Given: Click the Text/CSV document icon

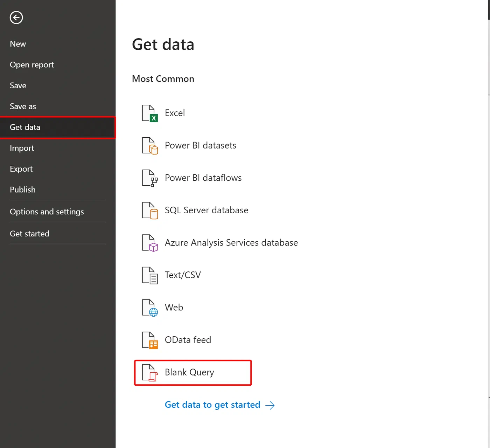Looking at the screenshot, I should click(150, 275).
